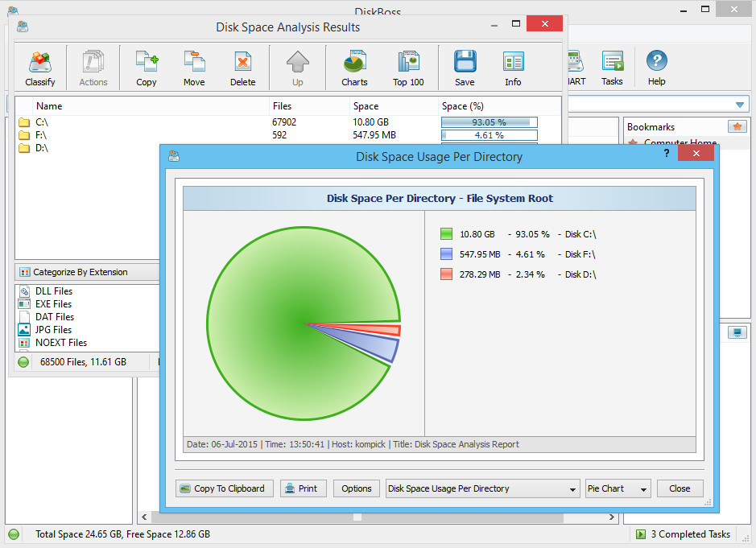This screenshot has width=756, height=548.
Task: Select the '67902' files cell
Action: [x=284, y=122]
